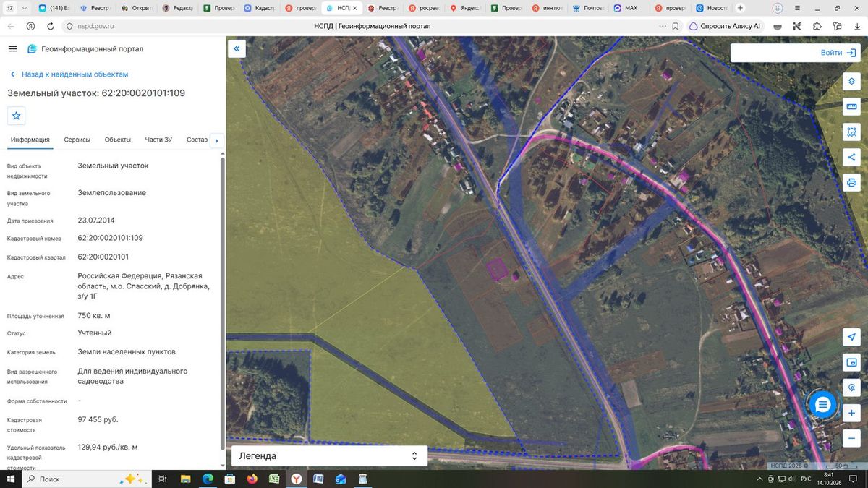
Task: Locate my position with navigation arrow
Action: tap(851, 338)
